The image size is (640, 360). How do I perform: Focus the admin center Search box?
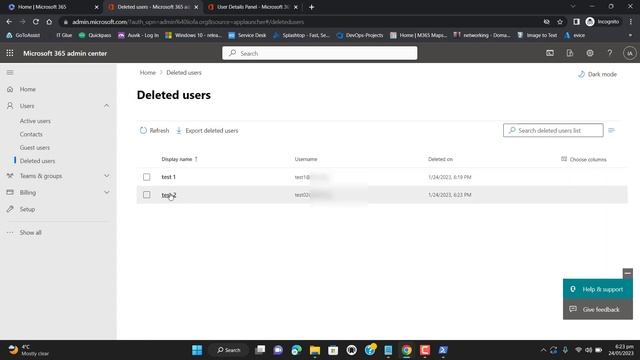pyautogui.click(x=320, y=53)
